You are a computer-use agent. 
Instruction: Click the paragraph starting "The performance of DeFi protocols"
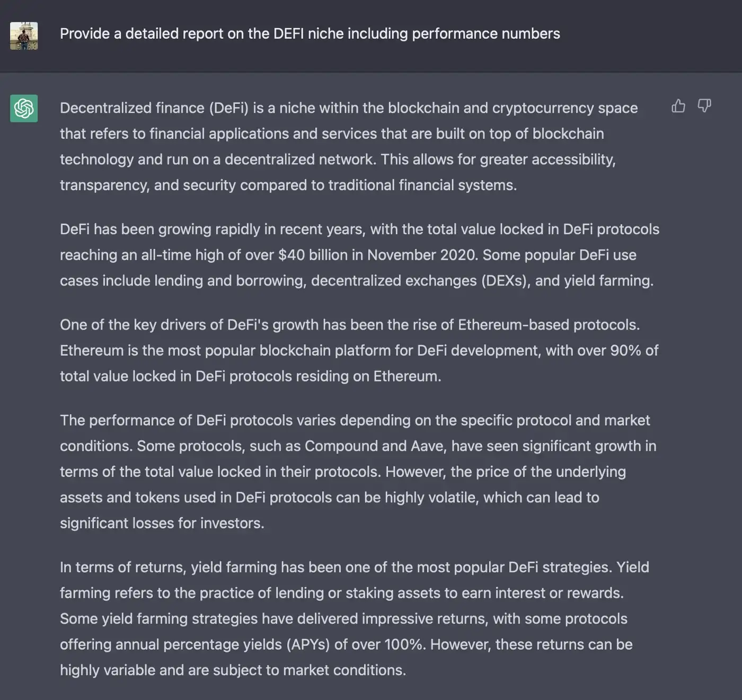click(358, 472)
